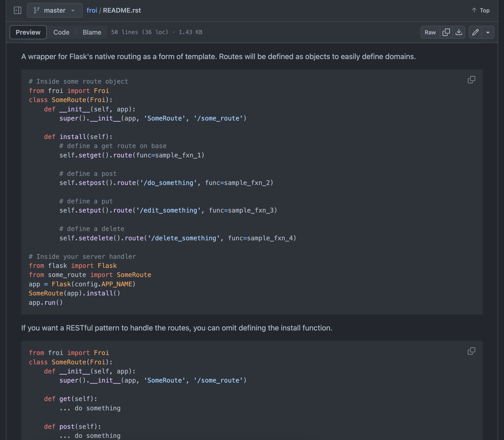This screenshot has height=440, width=504.
Task: Click the 'app = Flask(config.APP_NAME)' line
Action: pyautogui.click(x=82, y=284)
